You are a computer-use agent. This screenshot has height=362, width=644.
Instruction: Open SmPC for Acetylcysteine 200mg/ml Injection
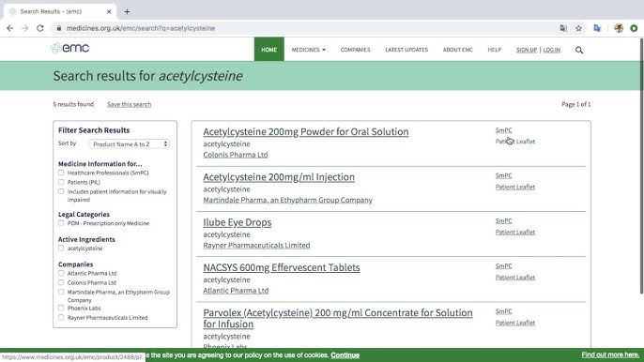[503, 175]
